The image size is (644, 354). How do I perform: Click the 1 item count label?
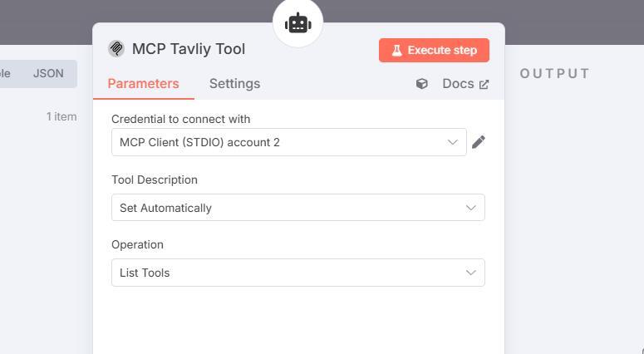[x=61, y=116]
